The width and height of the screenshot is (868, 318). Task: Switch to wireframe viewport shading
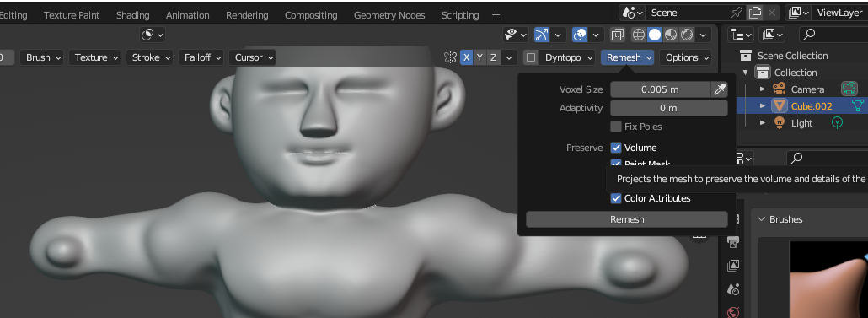pyautogui.click(x=639, y=35)
